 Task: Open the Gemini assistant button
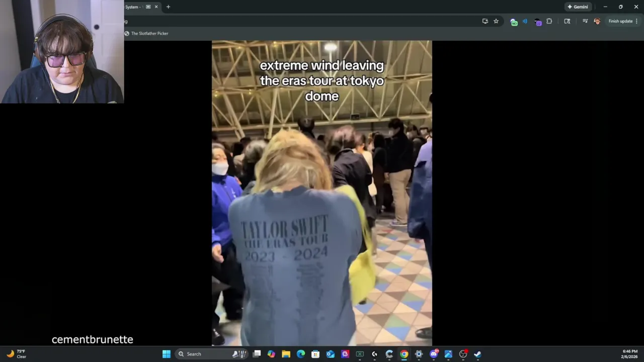(x=578, y=7)
